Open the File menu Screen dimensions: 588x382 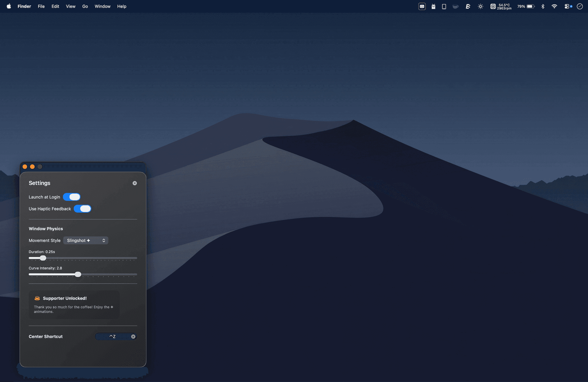click(41, 6)
